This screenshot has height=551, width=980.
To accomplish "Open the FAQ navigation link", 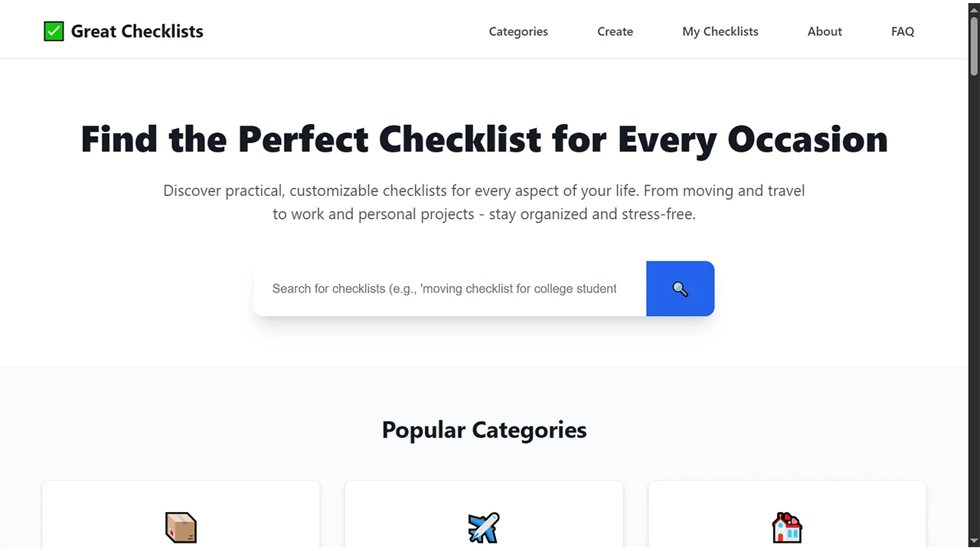I will click(903, 31).
